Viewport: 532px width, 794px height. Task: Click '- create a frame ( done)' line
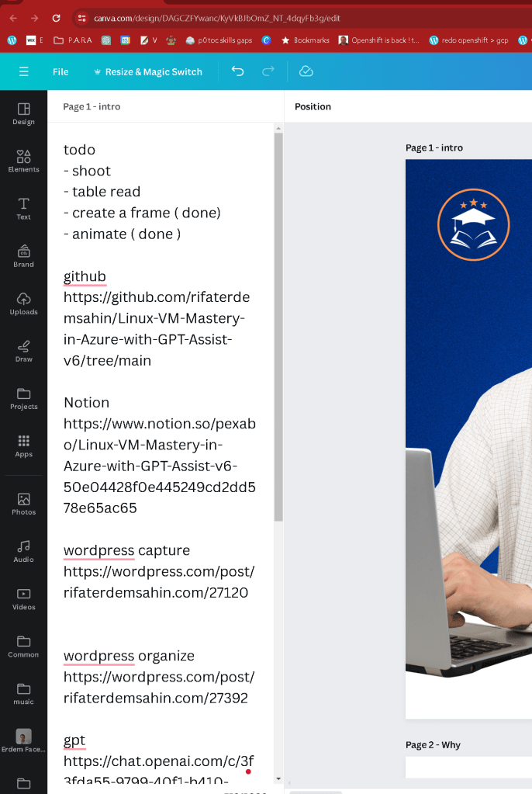point(142,213)
